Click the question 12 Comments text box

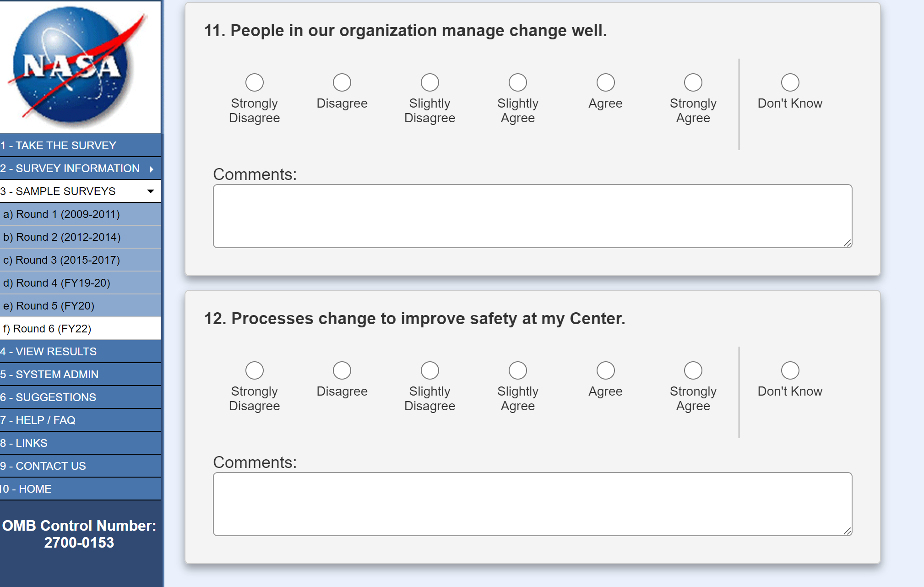tap(532, 504)
